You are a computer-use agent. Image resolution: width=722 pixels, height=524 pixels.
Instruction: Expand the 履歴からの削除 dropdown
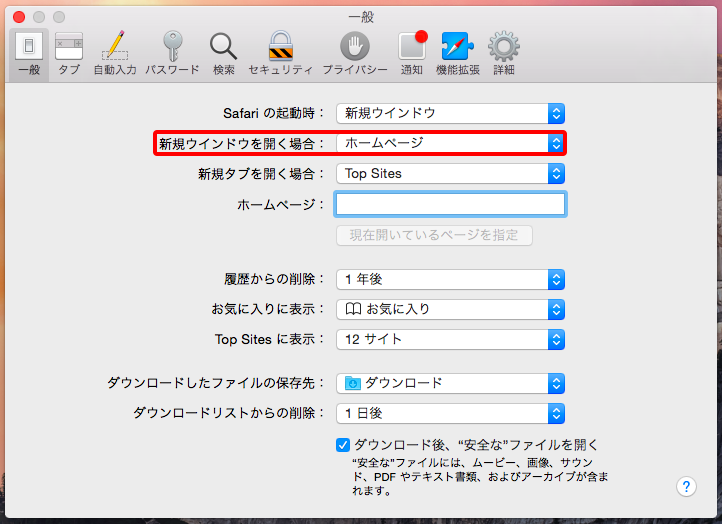point(450,279)
